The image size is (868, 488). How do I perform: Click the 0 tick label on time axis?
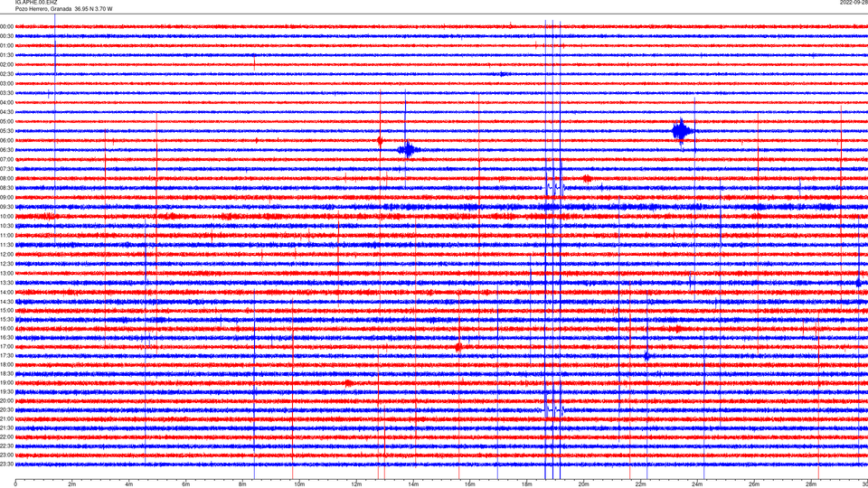pyautogui.click(x=15, y=484)
